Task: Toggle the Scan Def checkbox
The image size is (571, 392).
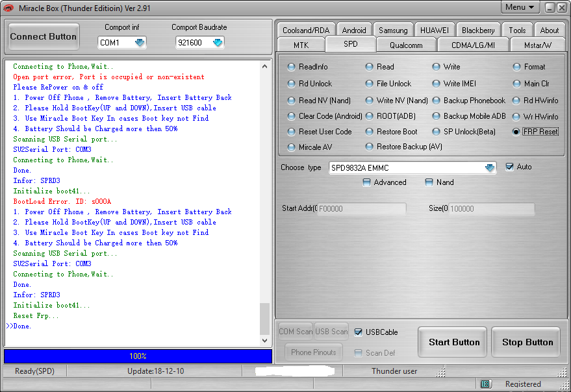Action: (359, 352)
